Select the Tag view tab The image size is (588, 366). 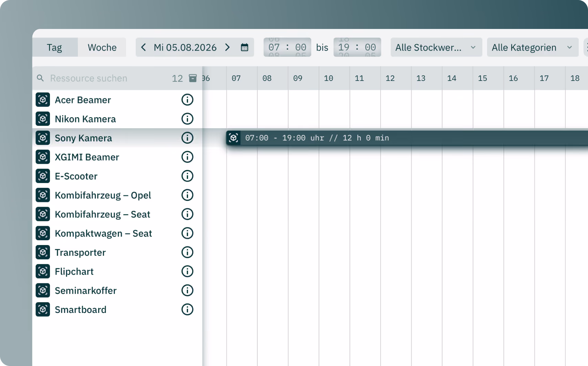coord(54,47)
